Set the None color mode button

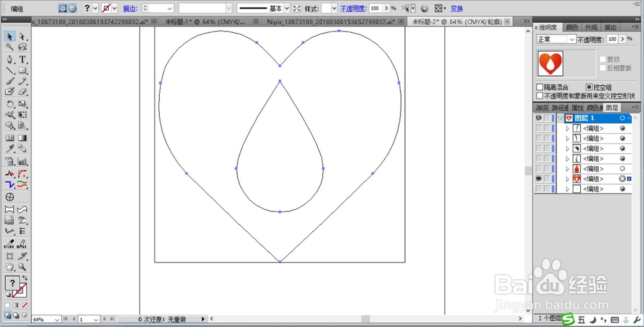pos(25,305)
